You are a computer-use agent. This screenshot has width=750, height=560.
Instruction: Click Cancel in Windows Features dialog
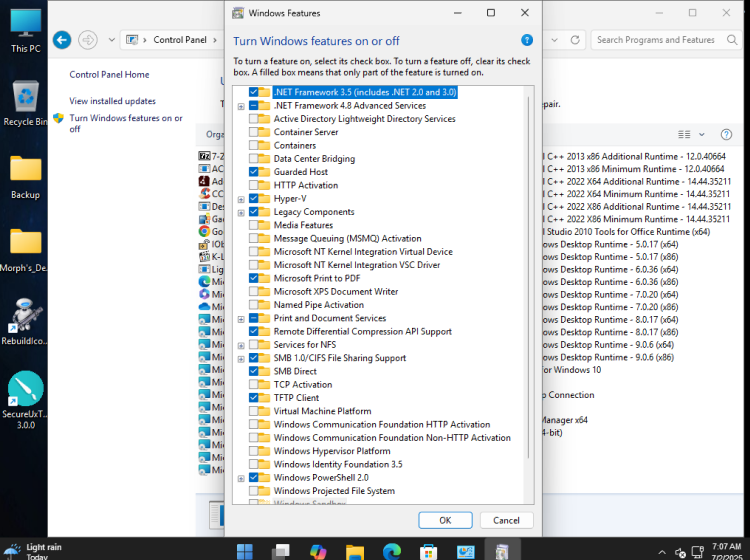506,520
